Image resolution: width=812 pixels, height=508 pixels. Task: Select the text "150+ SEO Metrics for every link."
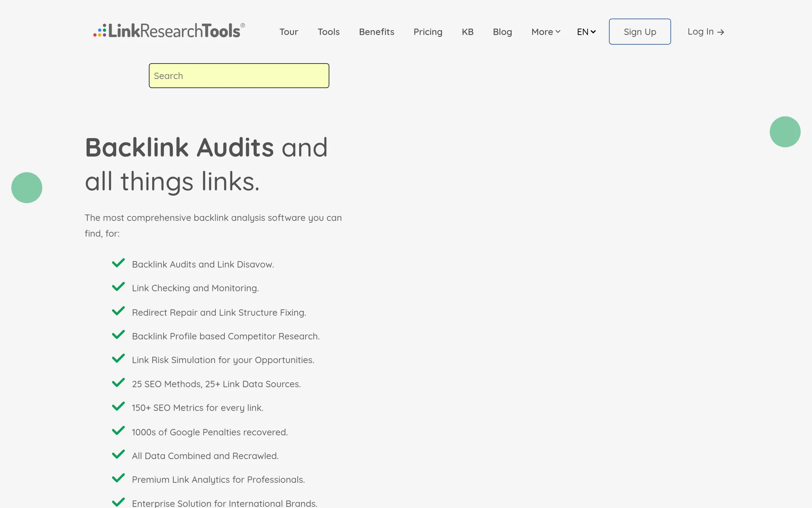198,408
